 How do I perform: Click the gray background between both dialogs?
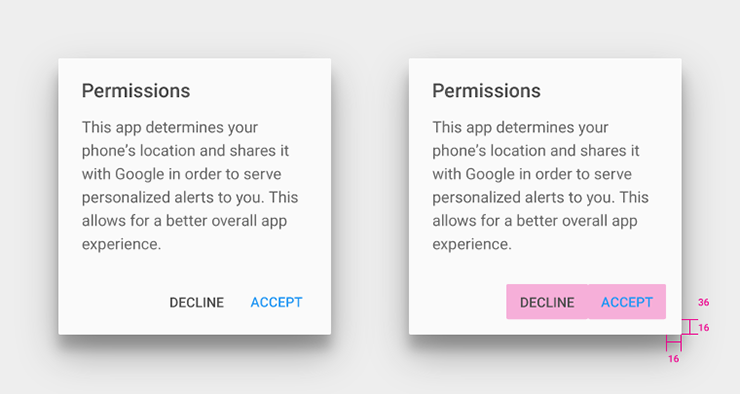pos(370,197)
